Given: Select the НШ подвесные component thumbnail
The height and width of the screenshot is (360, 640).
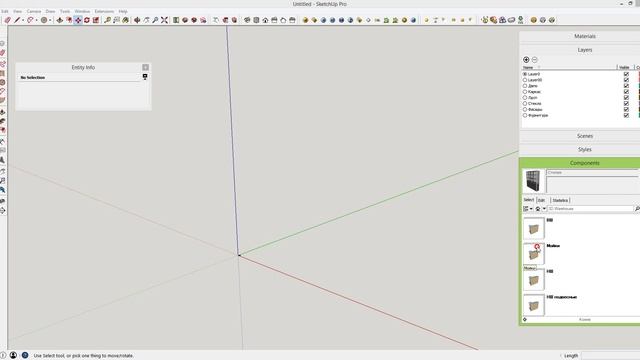Looking at the screenshot, I should tap(533, 305).
